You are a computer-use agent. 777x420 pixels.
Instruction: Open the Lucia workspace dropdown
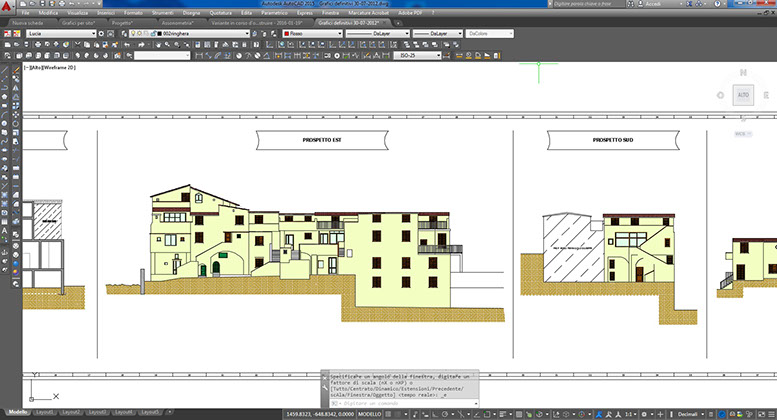pos(62,33)
